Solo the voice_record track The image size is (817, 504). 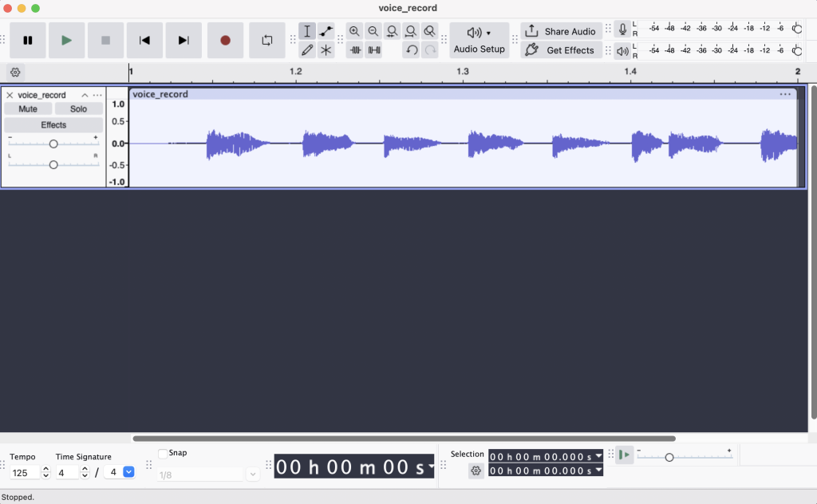click(78, 109)
